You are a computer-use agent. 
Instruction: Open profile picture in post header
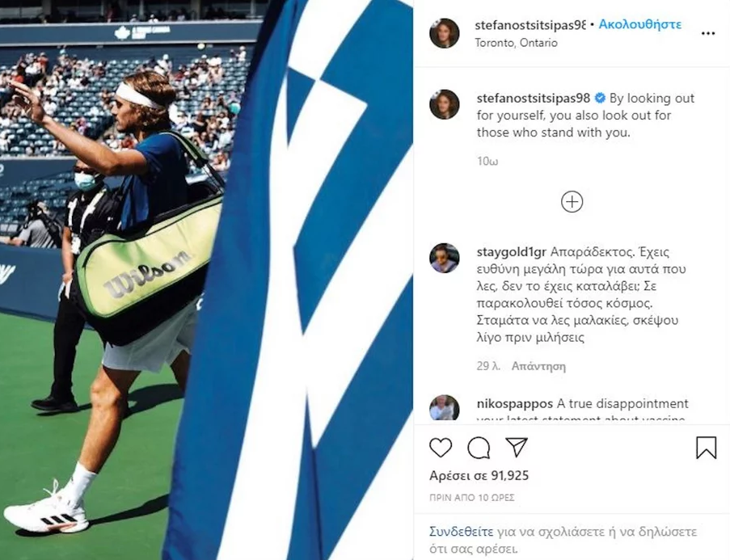click(444, 33)
